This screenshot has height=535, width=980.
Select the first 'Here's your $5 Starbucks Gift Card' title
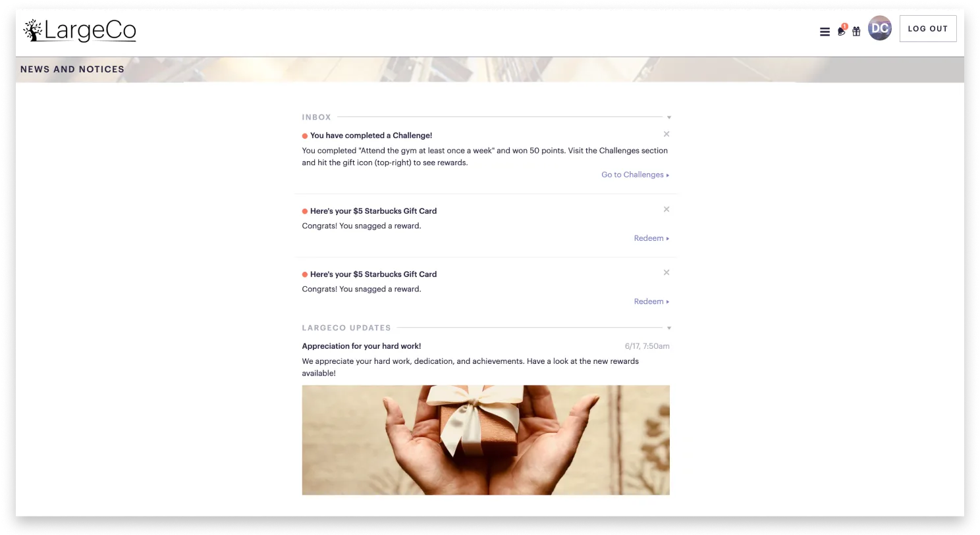[x=373, y=211]
